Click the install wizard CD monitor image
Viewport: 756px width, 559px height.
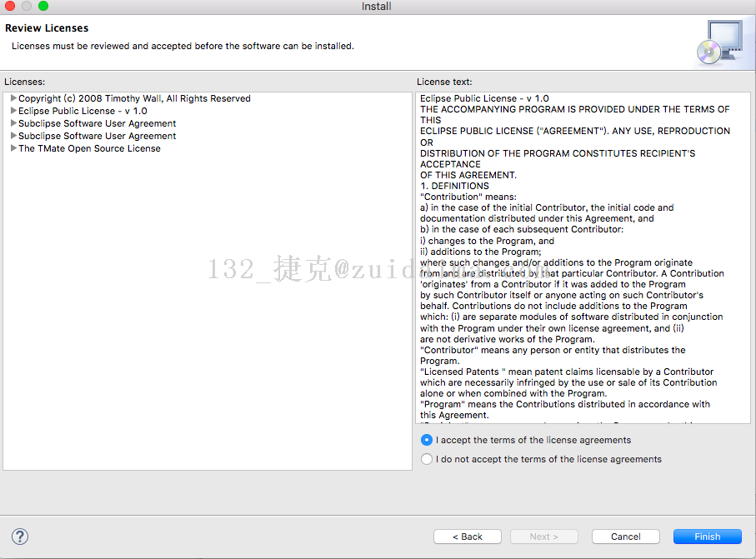click(721, 42)
